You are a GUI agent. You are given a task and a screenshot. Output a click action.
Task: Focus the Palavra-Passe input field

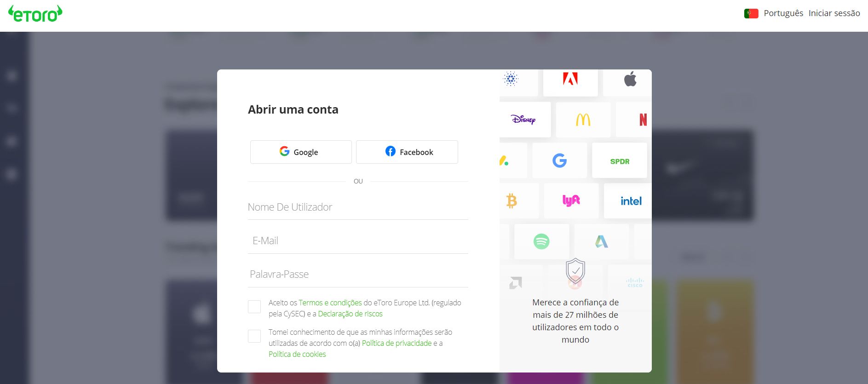pyautogui.click(x=358, y=275)
